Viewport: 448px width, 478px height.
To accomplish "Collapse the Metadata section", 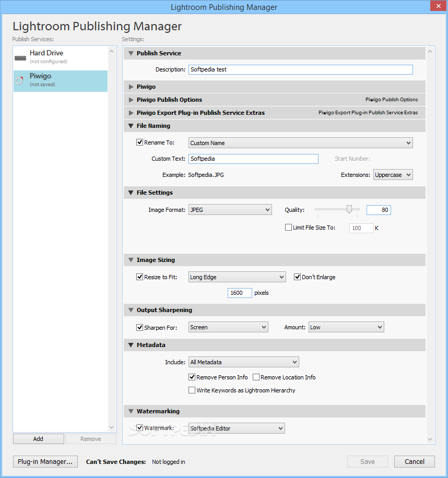I will (x=131, y=345).
